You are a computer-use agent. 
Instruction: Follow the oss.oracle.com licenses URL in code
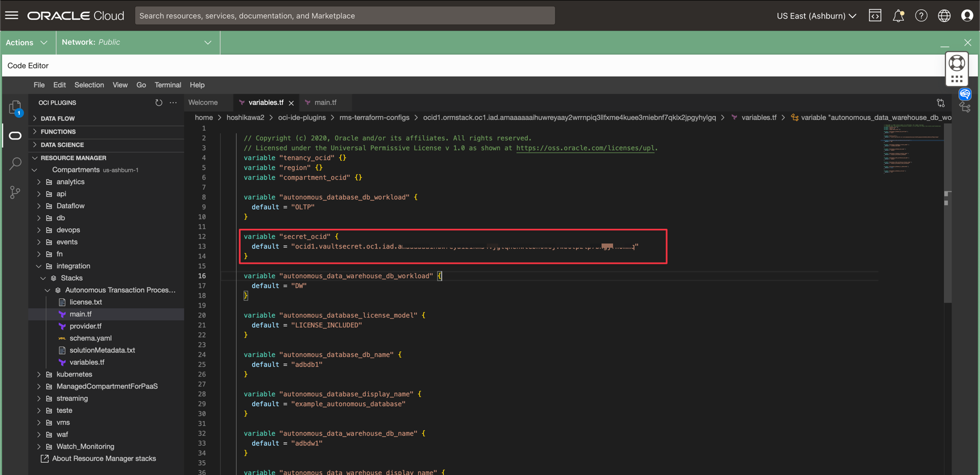[585, 148]
